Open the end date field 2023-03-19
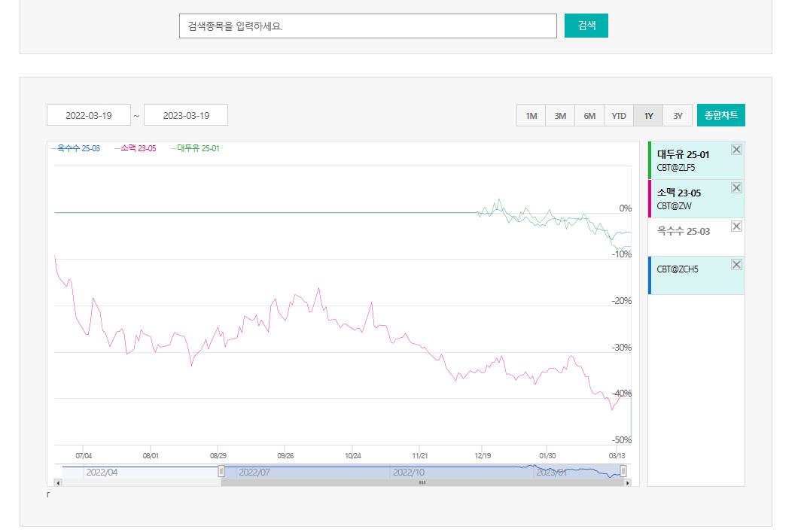804x532 pixels. pos(186,115)
